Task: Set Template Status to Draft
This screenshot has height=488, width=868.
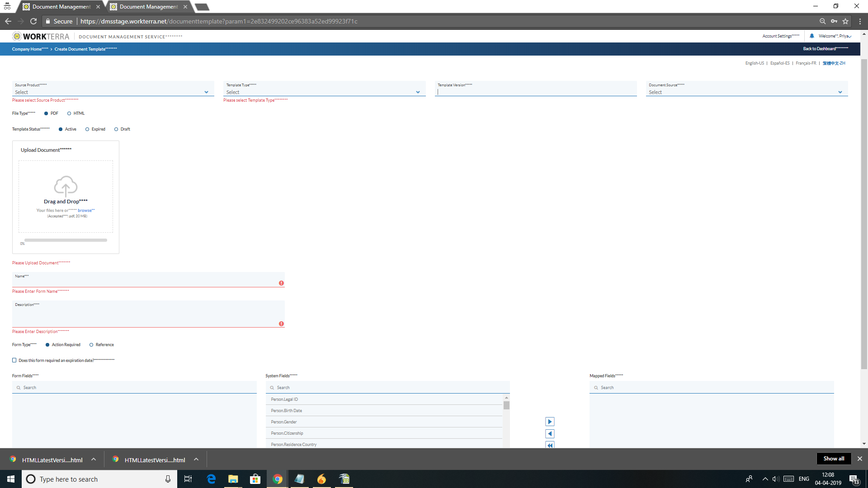Action: pyautogui.click(x=116, y=129)
